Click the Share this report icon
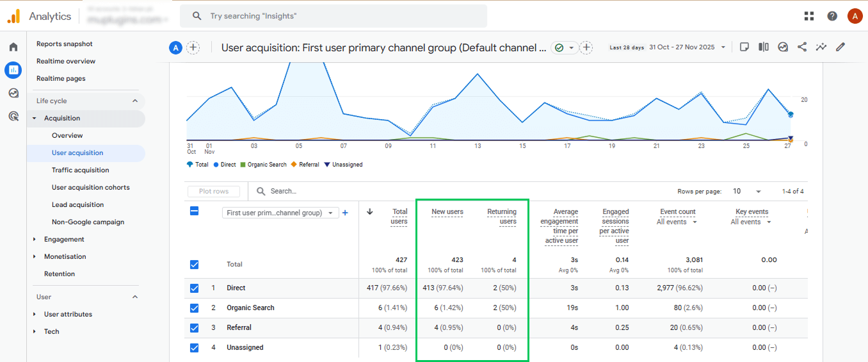Screen dimensions: 868x362 pos(802,47)
